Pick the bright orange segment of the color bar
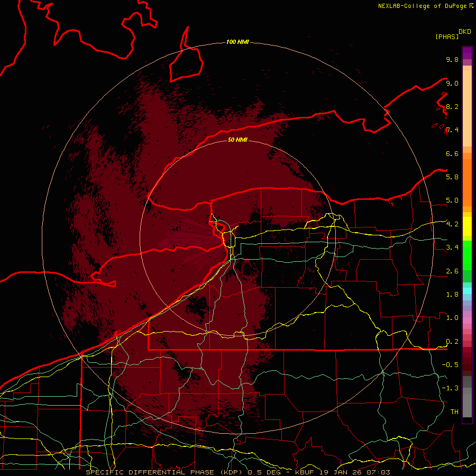This screenshot has height=476, width=476. click(467, 183)
